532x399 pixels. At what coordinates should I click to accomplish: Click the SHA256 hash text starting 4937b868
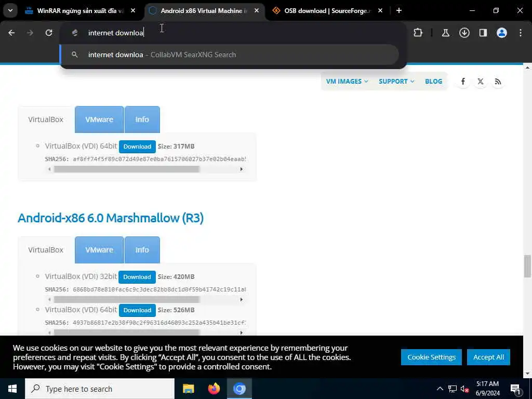click(x=159, y=323)
